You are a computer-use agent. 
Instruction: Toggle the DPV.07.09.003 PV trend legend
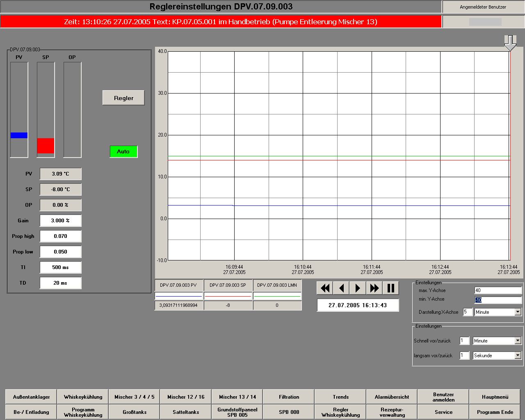point(178,285)
